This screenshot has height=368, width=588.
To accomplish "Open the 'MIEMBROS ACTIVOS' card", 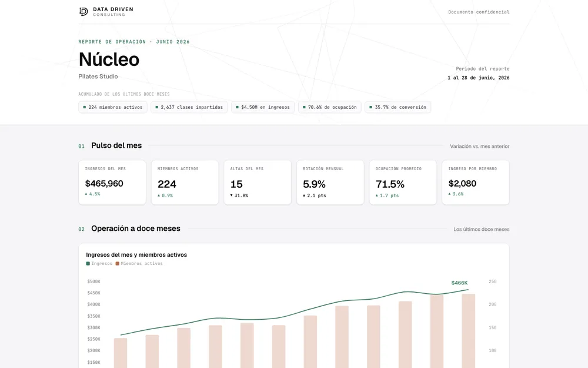I will (x=185, y=183).
